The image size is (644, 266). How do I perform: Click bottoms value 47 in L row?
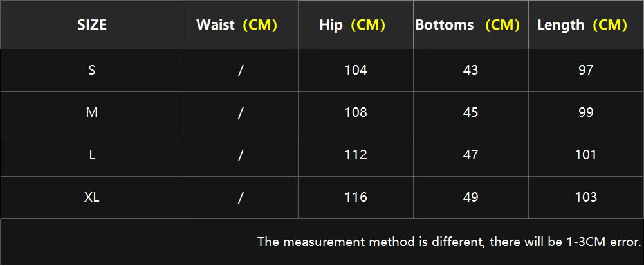click(x=470, y=155)
